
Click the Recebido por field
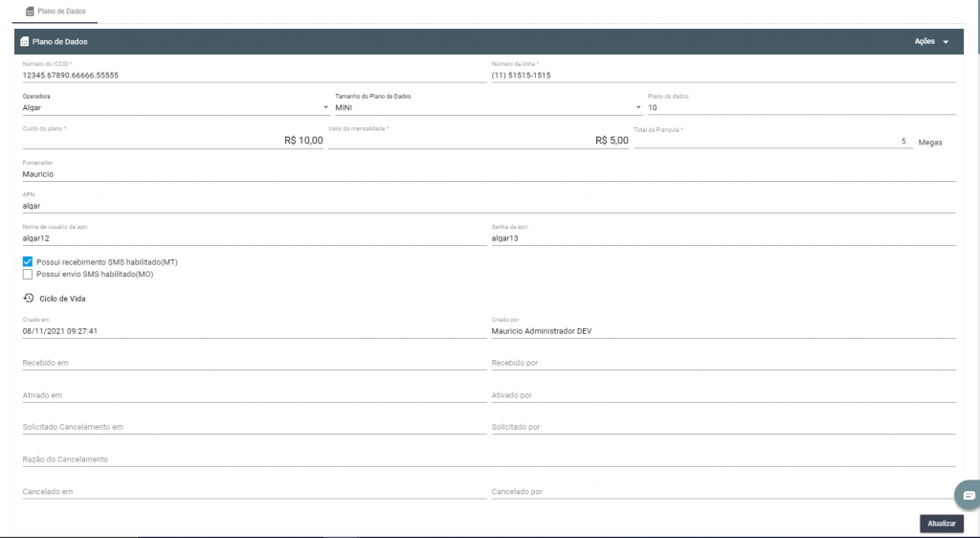(724, 363)
